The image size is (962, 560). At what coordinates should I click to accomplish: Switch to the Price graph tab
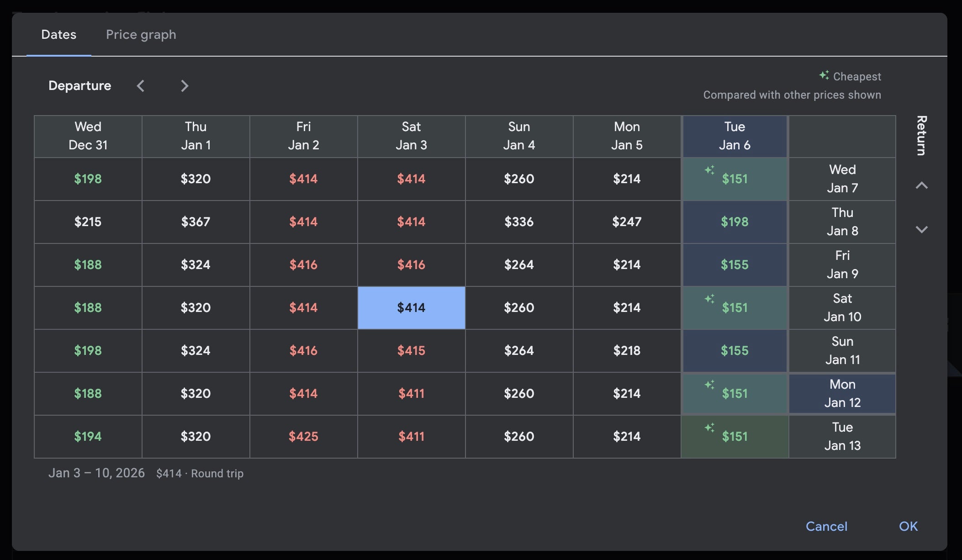[x=141, y=35]
